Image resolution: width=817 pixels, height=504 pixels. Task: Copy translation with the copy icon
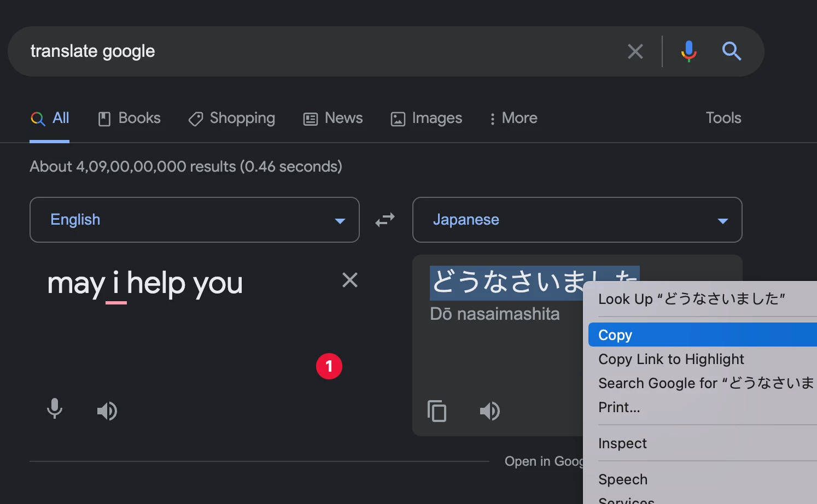(x=436, y=411)
